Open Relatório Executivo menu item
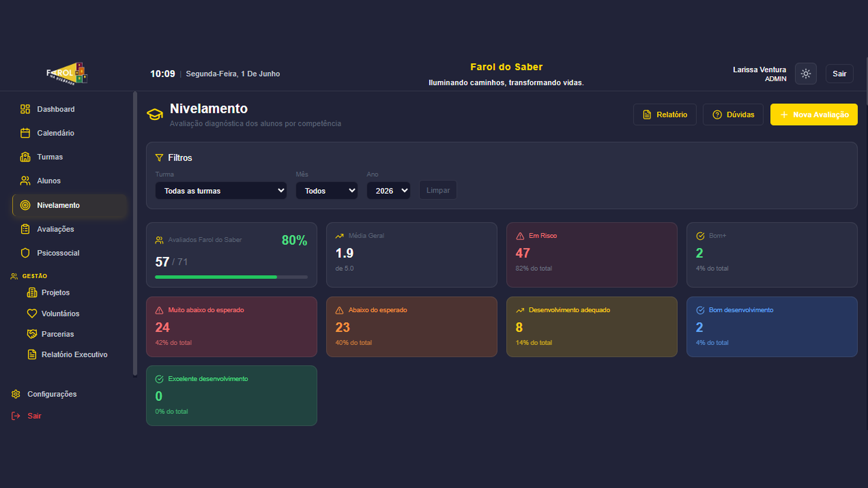This screenshot has height=488, width=868. [73, 355]
